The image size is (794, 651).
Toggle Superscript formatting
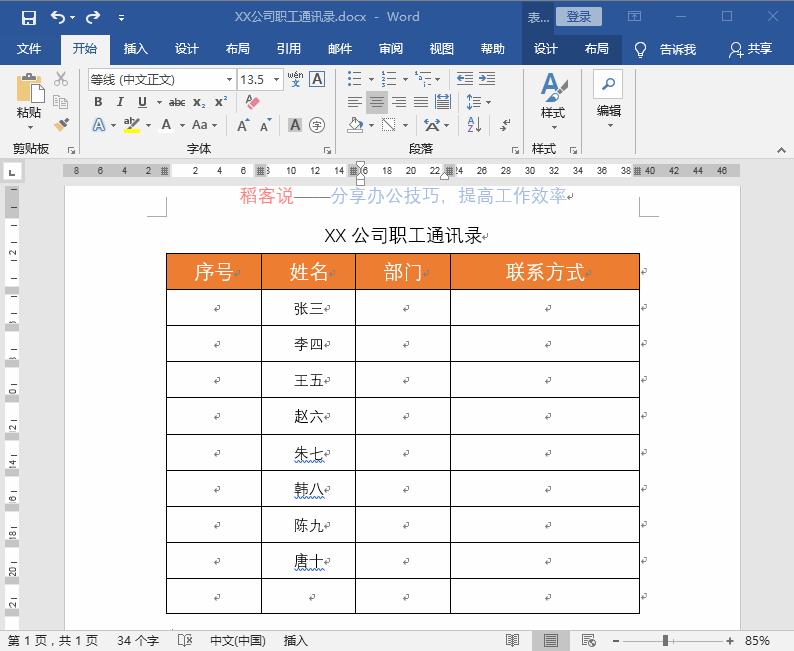(x=220, y=102)
